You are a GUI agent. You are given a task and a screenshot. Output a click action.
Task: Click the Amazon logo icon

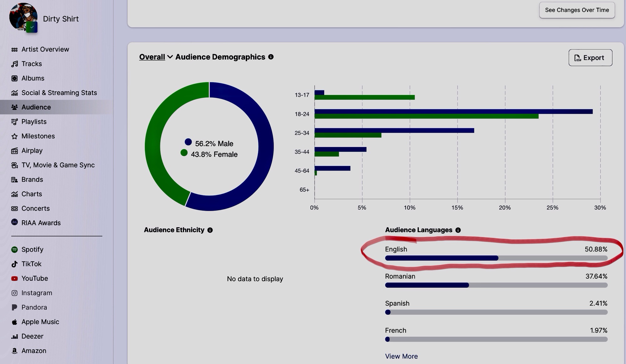click(x=14, y=351)
